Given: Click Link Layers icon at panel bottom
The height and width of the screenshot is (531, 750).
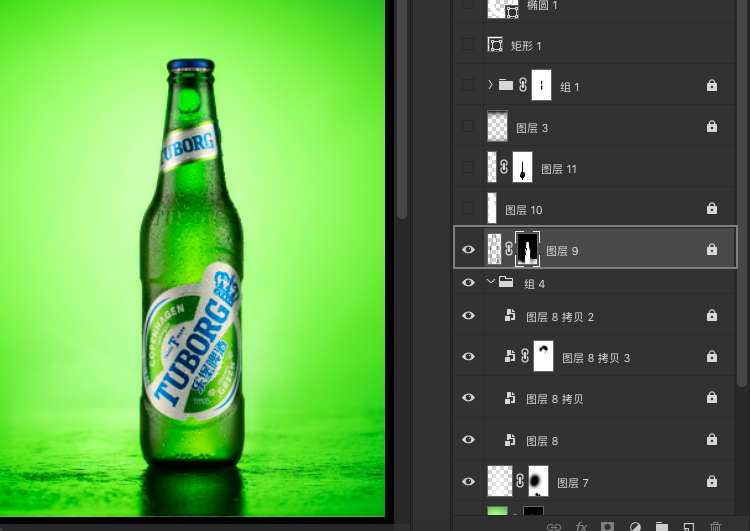Looking at the screenshot, I should [554, 527].
